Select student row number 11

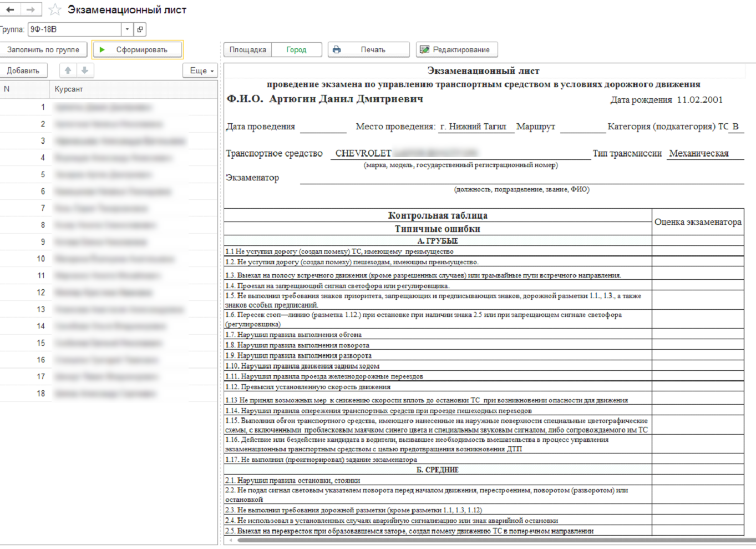[x=109, y=275]
